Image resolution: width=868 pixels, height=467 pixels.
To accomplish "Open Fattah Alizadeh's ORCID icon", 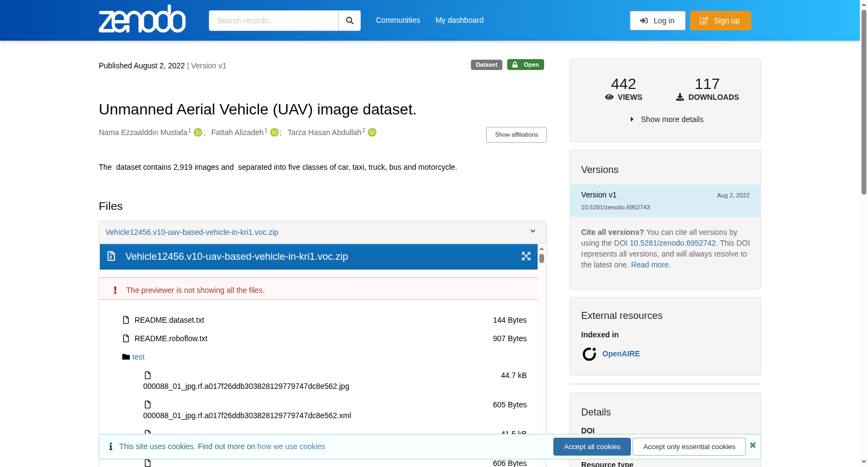I will 275,132.
